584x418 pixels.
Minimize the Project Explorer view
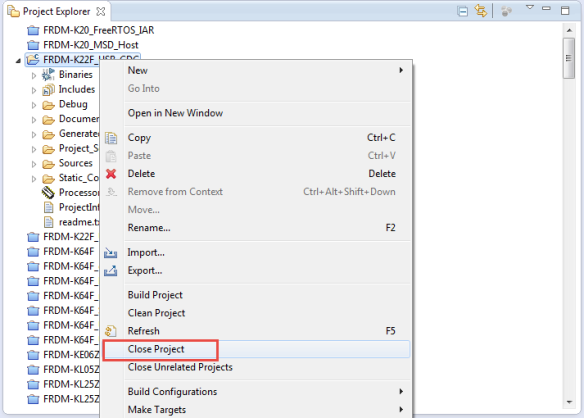click(546, 8)
